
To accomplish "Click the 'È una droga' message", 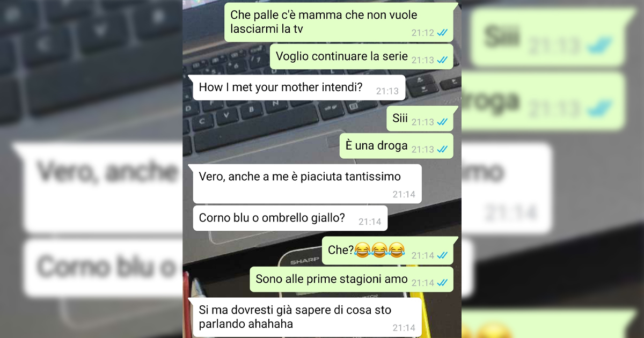I will pyautogui.click(x=396, y=146).
